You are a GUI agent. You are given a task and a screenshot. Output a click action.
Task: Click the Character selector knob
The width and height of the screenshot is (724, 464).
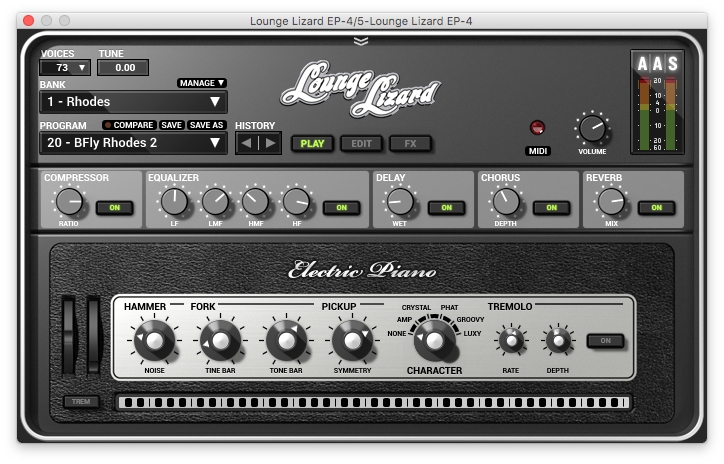[434, 341]
